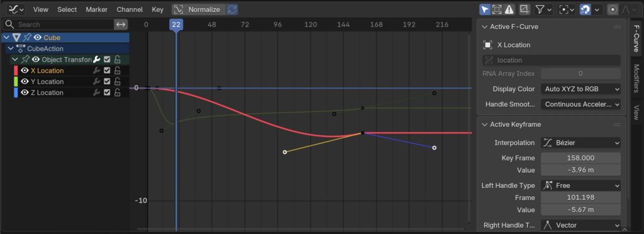
Task: Toggle the pin on Object Transforms
Action: coord(25,60)
